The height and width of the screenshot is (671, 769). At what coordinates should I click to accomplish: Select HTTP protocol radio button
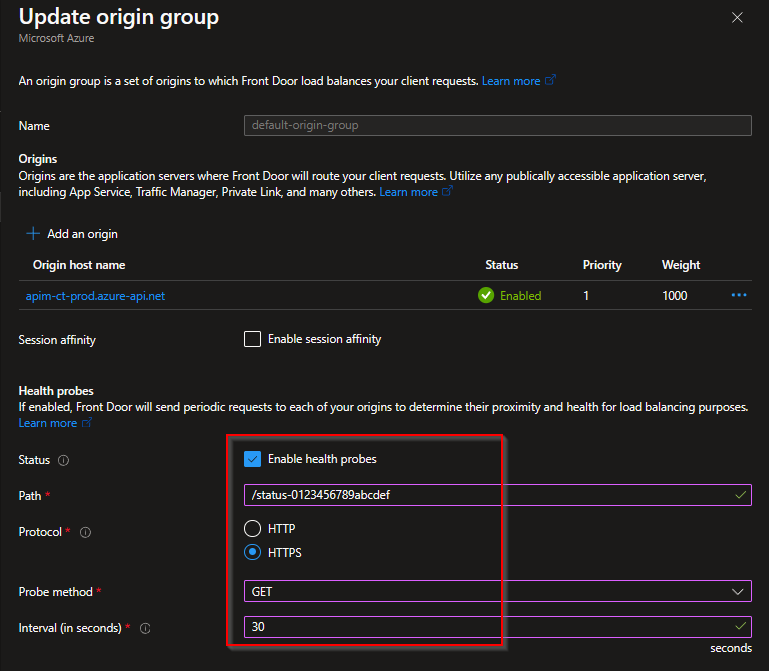[x=252, y=528]
